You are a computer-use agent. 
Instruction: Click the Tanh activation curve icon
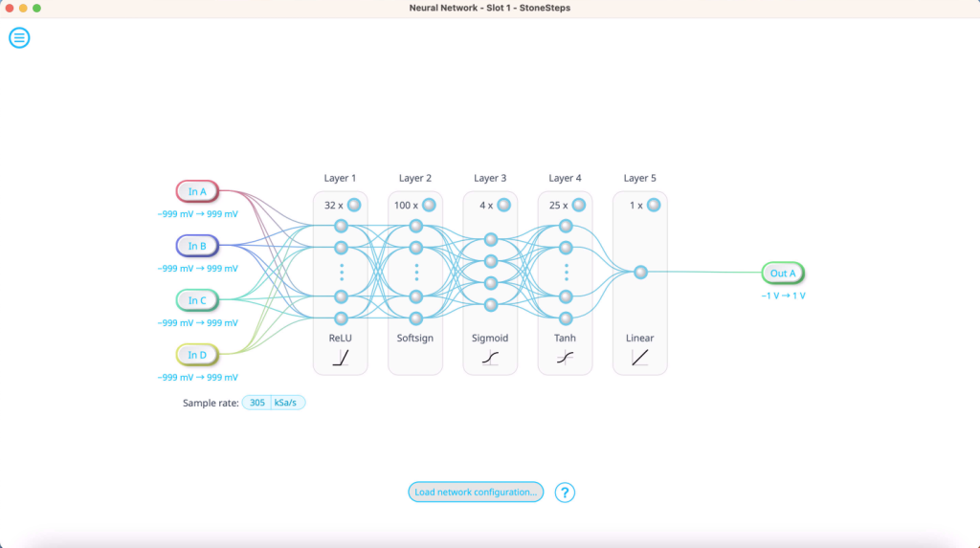coord(565,359)
